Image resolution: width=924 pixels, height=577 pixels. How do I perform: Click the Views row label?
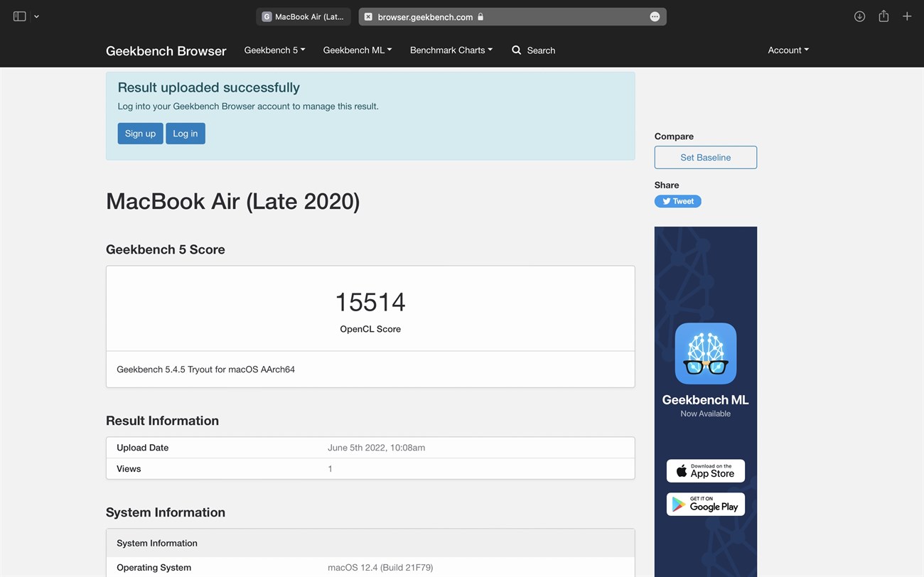coord(129,469)
